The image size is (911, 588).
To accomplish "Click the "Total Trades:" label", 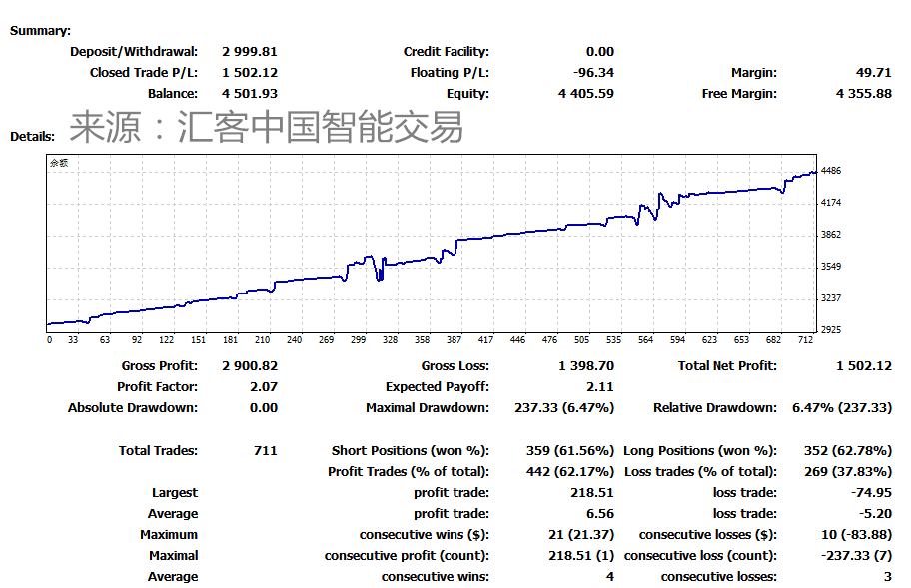I will tap(158, 451).
